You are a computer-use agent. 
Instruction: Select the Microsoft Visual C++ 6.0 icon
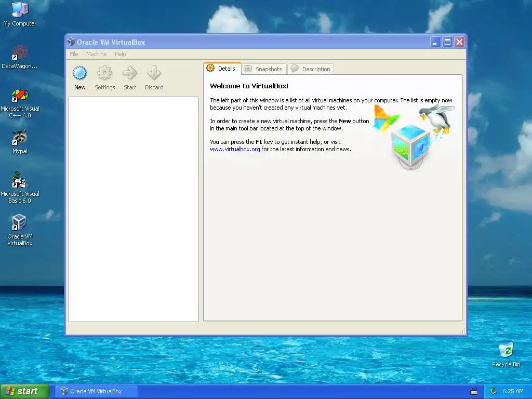pyautogui.click(x=20, y=103)
